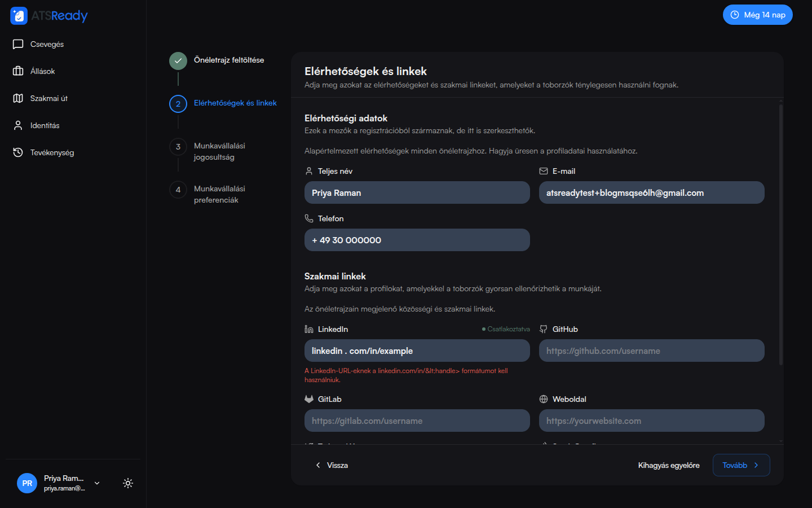Focus the Teljes név field

point(417,192)
